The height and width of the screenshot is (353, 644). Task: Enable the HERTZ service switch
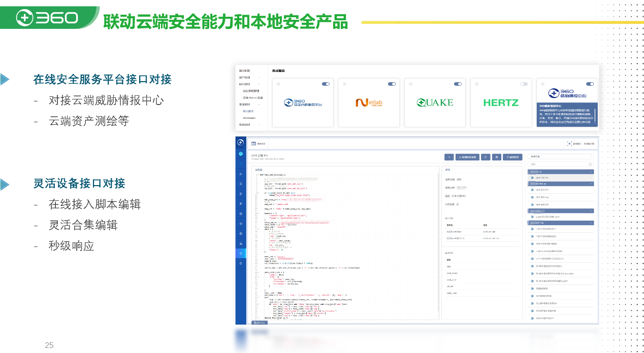pos(524,84)
